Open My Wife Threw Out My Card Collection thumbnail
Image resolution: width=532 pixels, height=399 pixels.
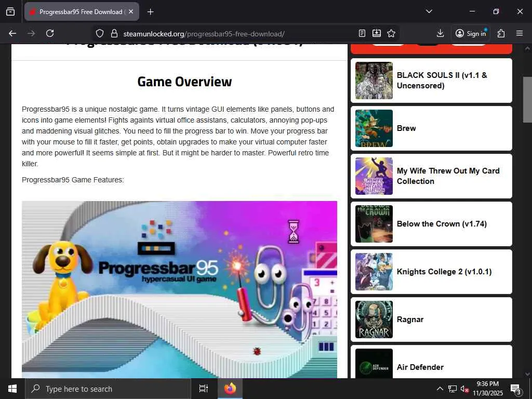tap(374, 176)
